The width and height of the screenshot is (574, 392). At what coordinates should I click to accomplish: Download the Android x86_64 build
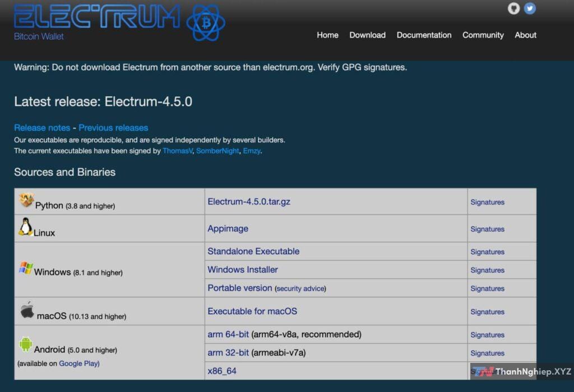[x=222, y=371]
